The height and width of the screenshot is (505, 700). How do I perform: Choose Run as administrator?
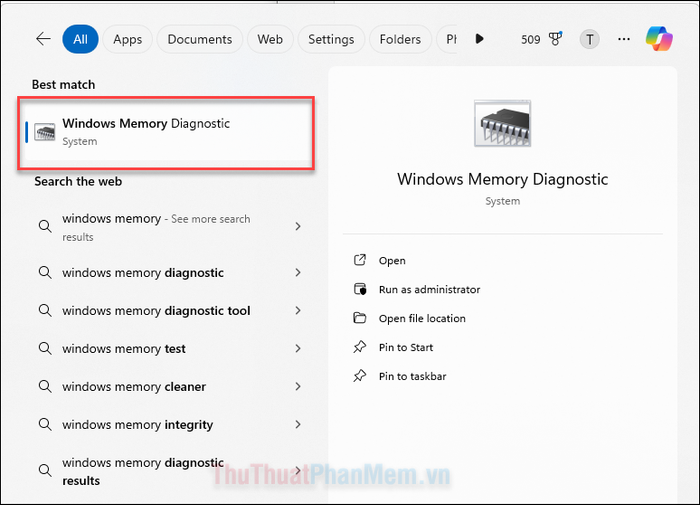(x=429, y=289)
